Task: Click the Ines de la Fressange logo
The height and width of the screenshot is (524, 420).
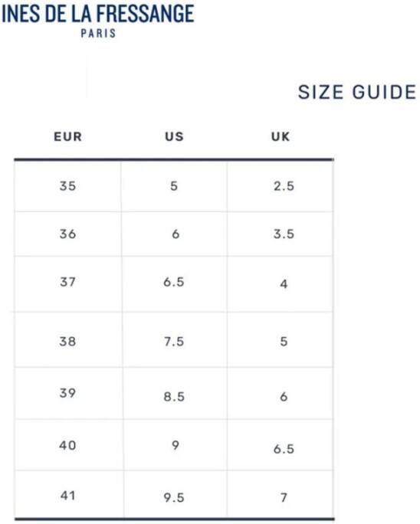Action: (x=98, y=21)
